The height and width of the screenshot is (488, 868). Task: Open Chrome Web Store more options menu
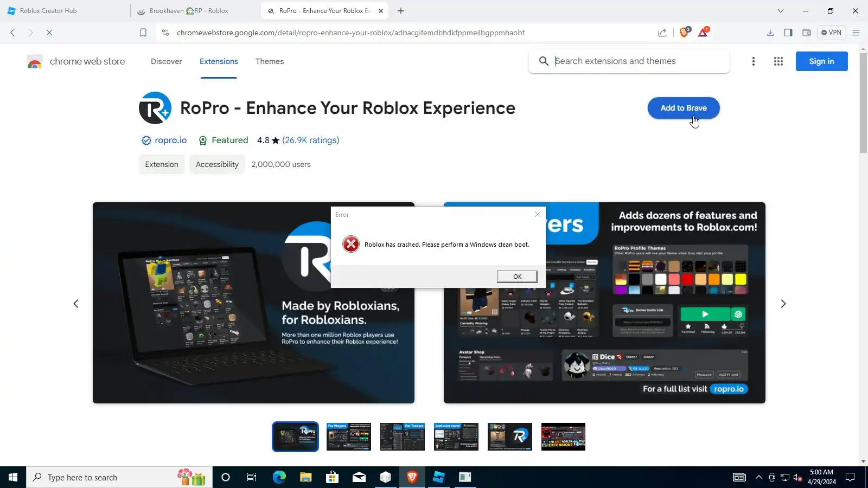coord(754,61)
